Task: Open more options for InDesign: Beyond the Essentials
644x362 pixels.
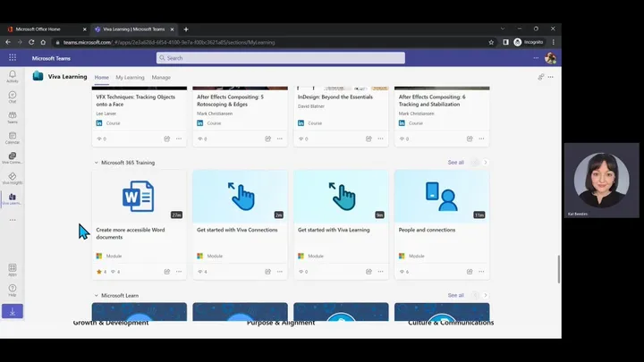Action: [380, 139]
